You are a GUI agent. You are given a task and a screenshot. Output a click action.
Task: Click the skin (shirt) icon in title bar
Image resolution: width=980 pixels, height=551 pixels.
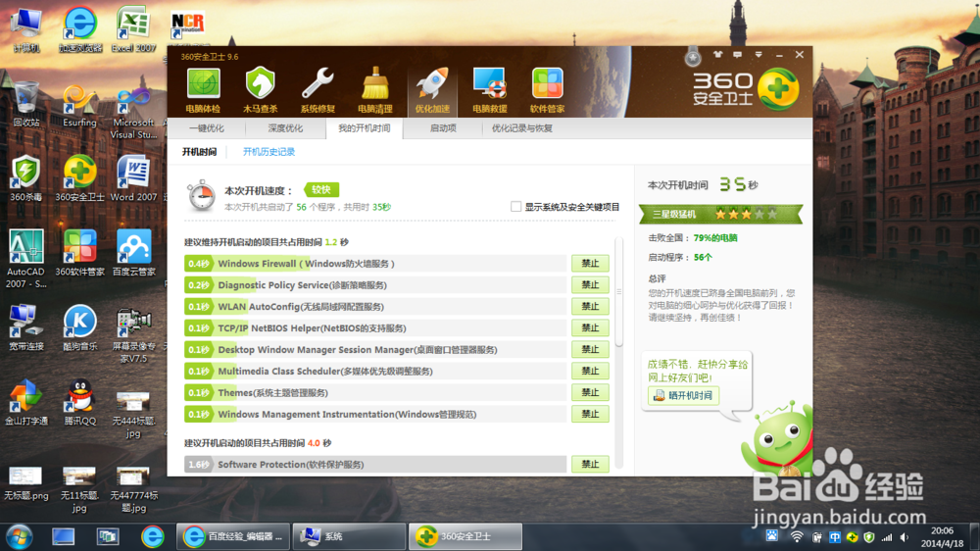pyautogui.click(x=717, y=55)
